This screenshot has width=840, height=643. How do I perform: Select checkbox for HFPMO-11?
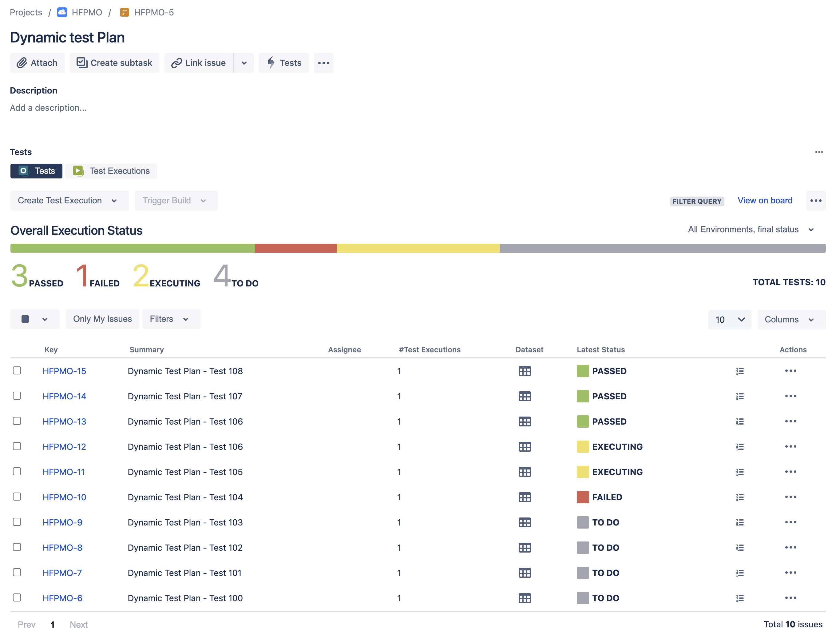[17, 472]
